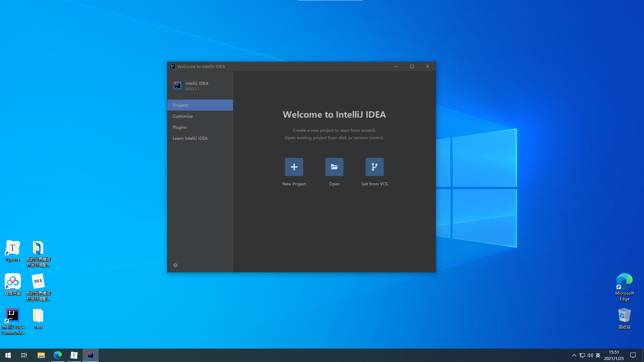Click the taskbar clock showing 15:51
The height and width of the screenshot is (362, 644).
614,355
